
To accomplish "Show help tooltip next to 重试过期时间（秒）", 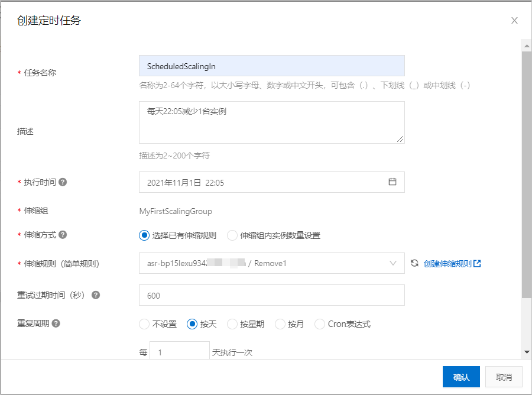I will (x=96, y=295).
